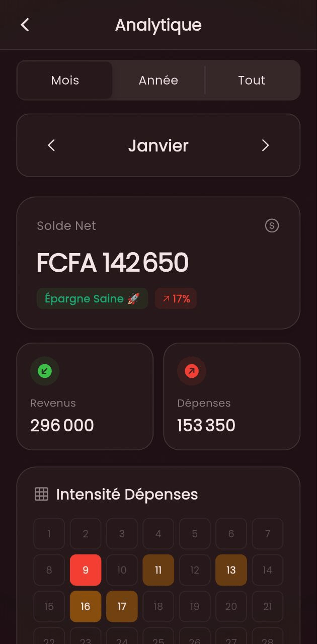
Task: Select the red outgoing arrow icon for Dépenses
Action: point(191,371)
